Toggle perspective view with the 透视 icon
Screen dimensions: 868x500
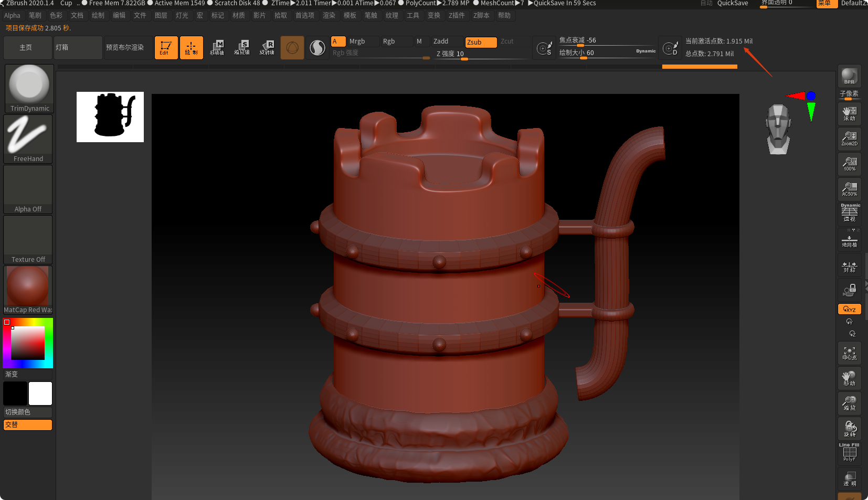tap(849, 212)
